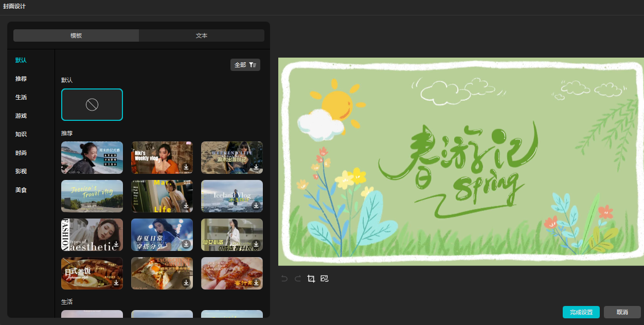
Task: Open the 时尚 category in sidebar
Action: (21, 153)
